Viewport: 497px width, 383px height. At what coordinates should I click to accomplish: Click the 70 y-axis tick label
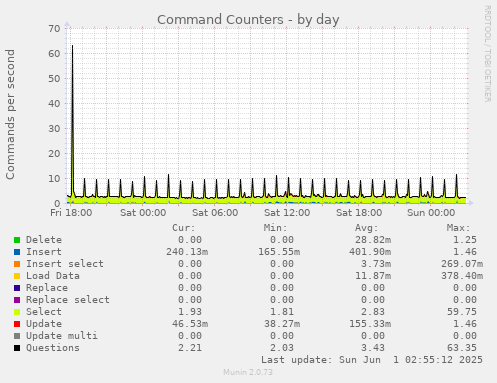click(x=54, y=29)
